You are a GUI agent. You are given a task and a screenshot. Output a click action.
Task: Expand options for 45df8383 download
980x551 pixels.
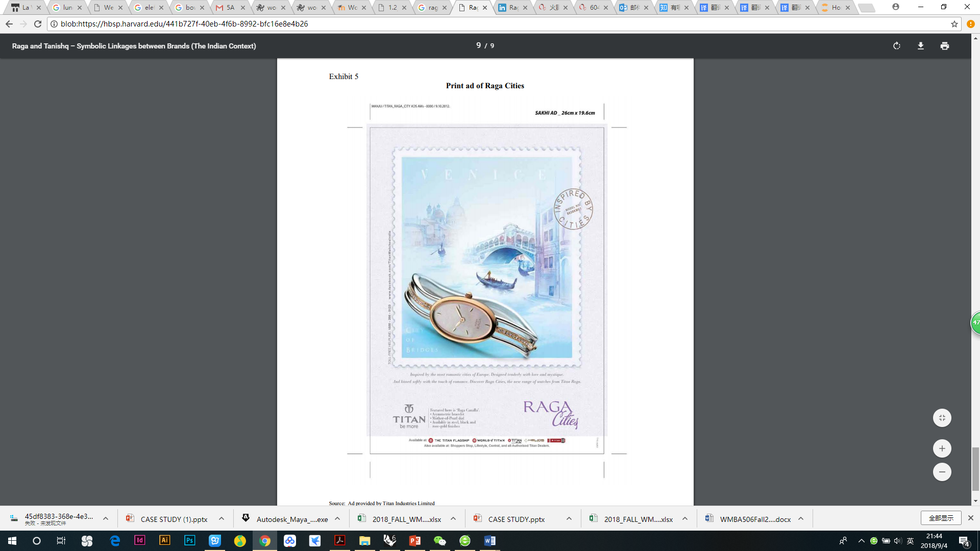pyautogui.click(x=106, y=519)
